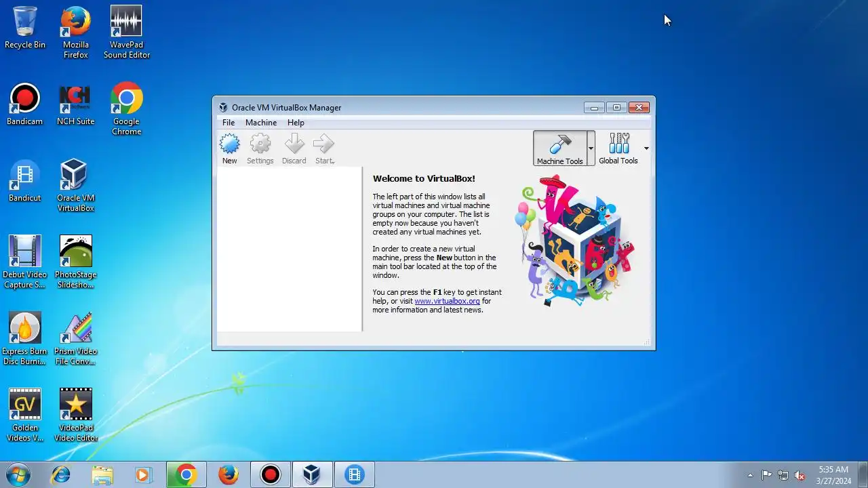Close the VirtualBox Manager window
868x488 pixels.
point(639,107)
